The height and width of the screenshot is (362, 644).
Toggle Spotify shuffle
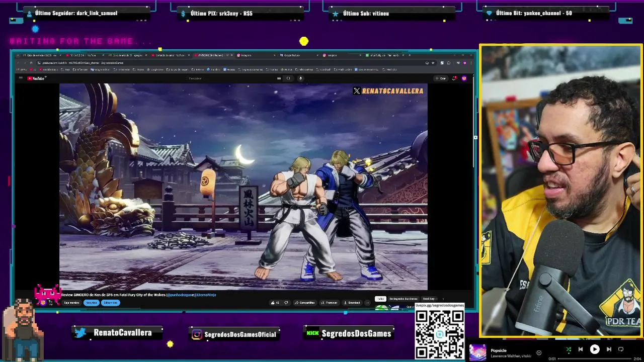[x=569, y=349]
